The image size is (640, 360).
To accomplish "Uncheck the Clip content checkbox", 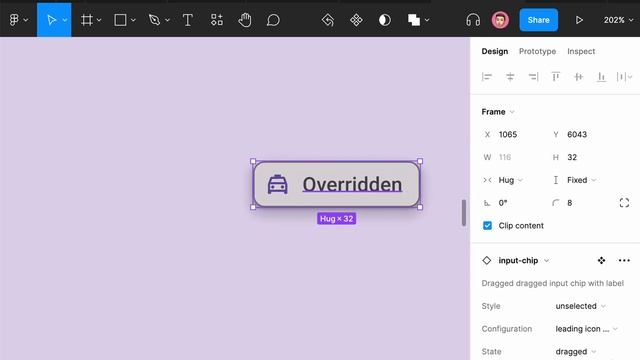I will [x=487, y=225].
